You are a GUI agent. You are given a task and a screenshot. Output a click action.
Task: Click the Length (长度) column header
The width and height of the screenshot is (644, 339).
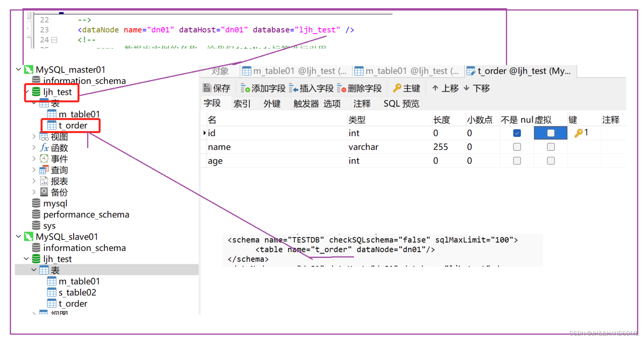[x=449, y=120]
